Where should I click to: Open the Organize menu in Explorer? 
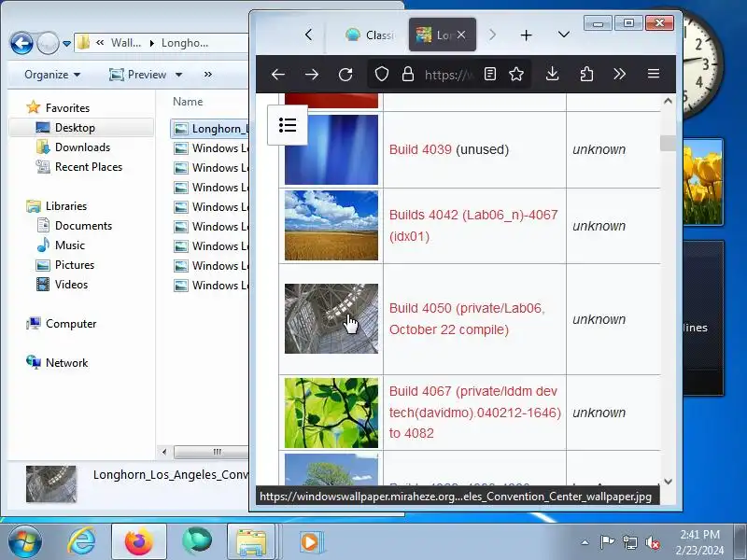click(x=52, y=75)
